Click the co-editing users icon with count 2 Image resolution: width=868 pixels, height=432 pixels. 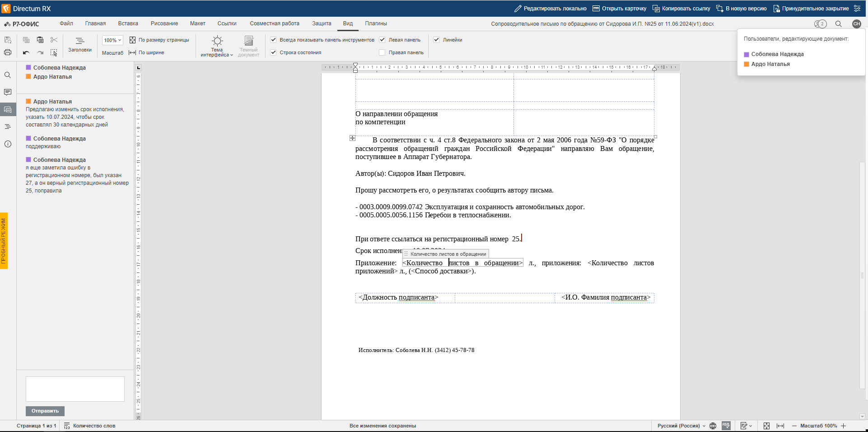click(x=820, y=24)
